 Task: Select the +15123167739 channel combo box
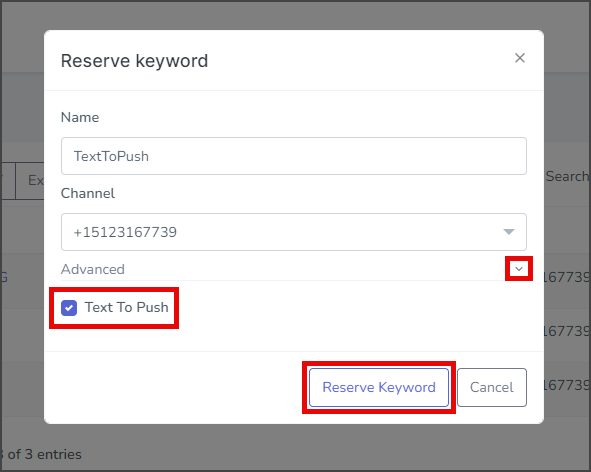(294, 232)
